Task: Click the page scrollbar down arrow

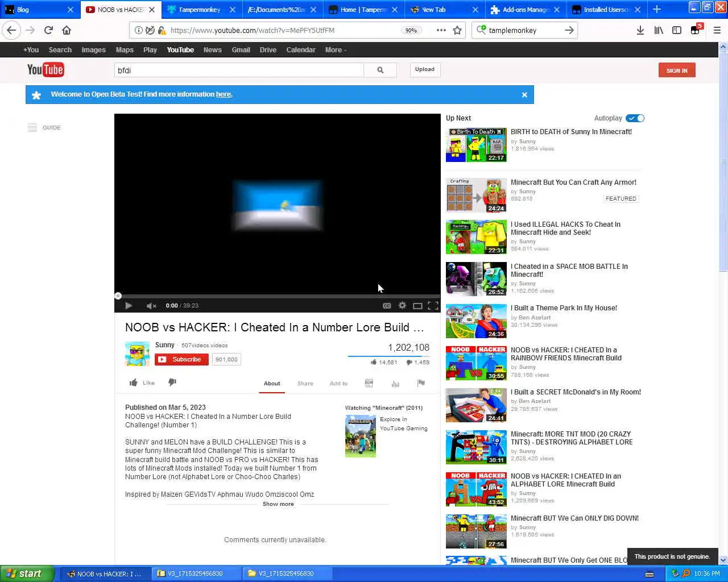Action: 723,560
